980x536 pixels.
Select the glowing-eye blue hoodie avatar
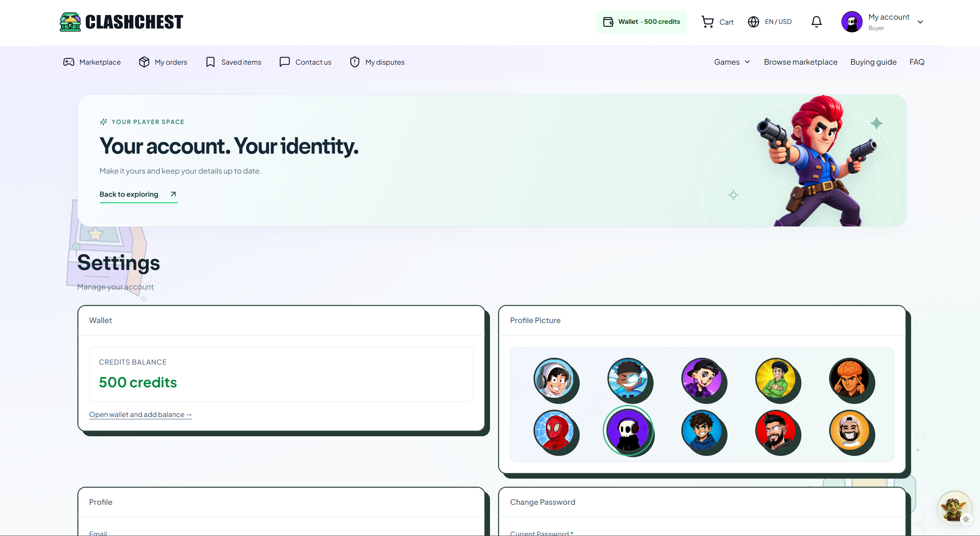pos(628,379)
